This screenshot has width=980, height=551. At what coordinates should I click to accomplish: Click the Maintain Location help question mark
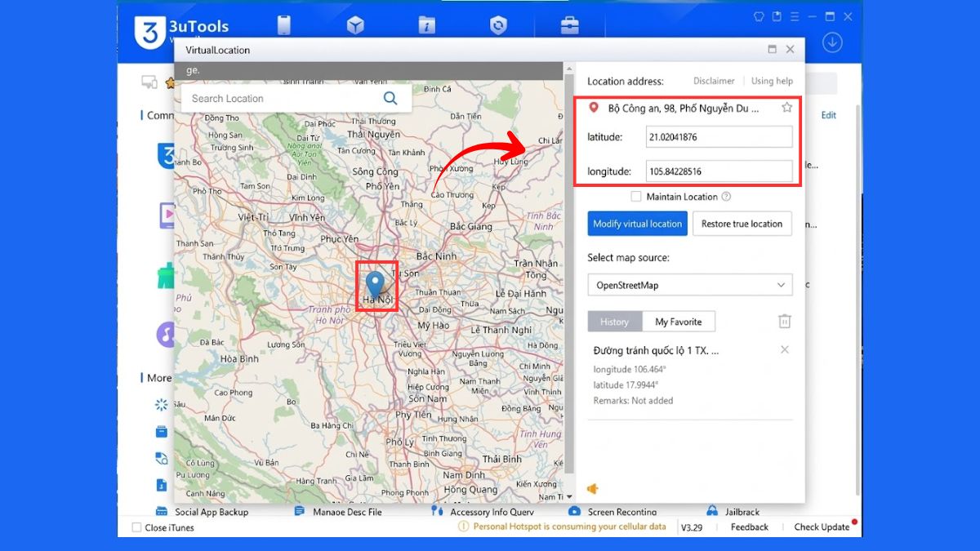click(725, 197)
